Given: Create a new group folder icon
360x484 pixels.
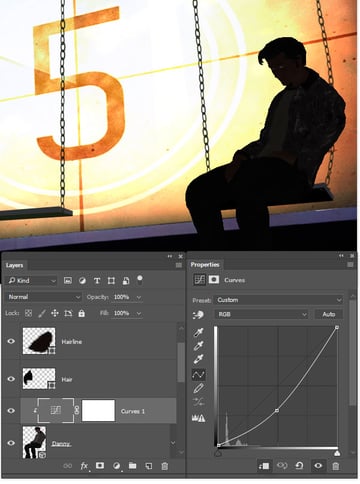Looking at the screenshot, I should tap(132, 465).
